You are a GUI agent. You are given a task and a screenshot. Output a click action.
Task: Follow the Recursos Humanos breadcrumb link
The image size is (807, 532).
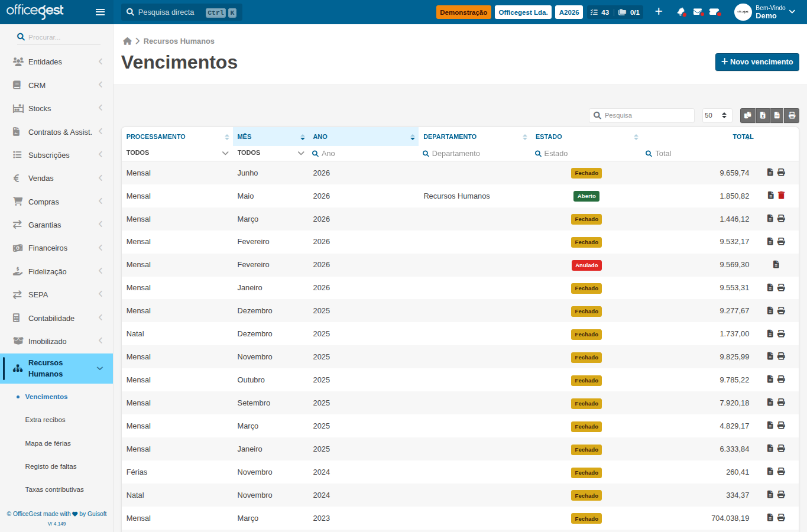tap(179, 41)
